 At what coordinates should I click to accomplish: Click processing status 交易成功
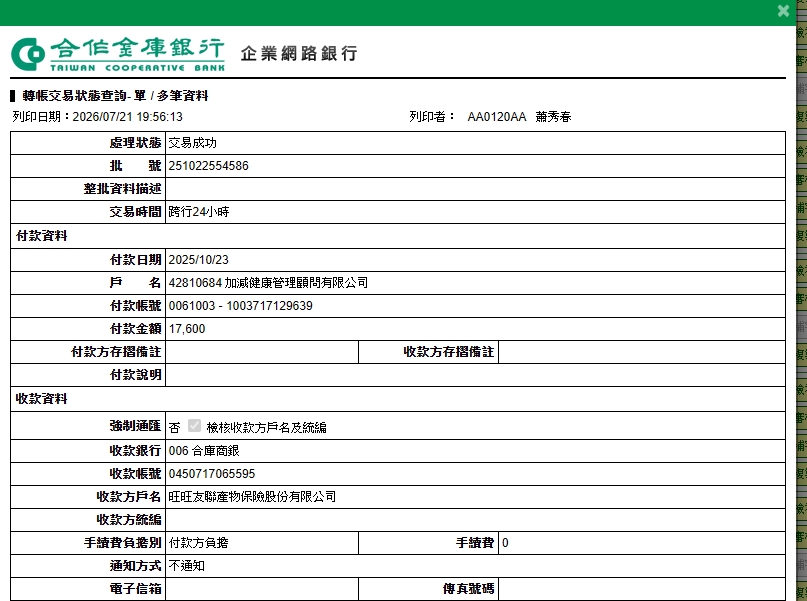coord(192,143)
